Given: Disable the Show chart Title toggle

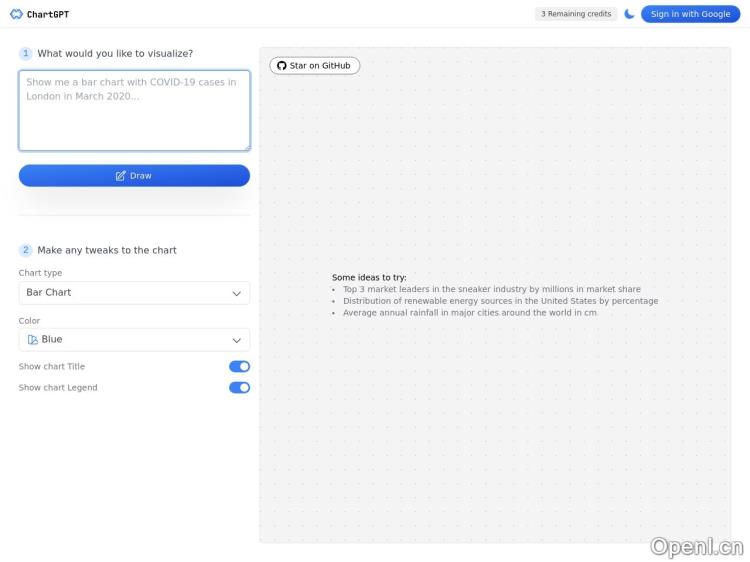Looking at the screenshot, I should pyautogui.click(x=239, y=367).
